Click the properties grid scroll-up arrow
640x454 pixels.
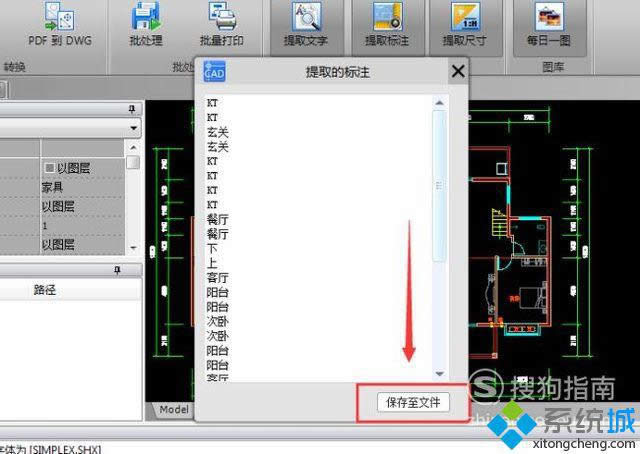(133, 147)
